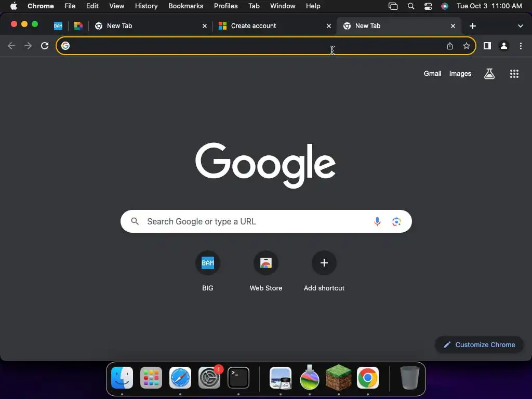This screenshot has height=399, width=532.
Task: Close the Create account tab
Action: coord(329,26)
